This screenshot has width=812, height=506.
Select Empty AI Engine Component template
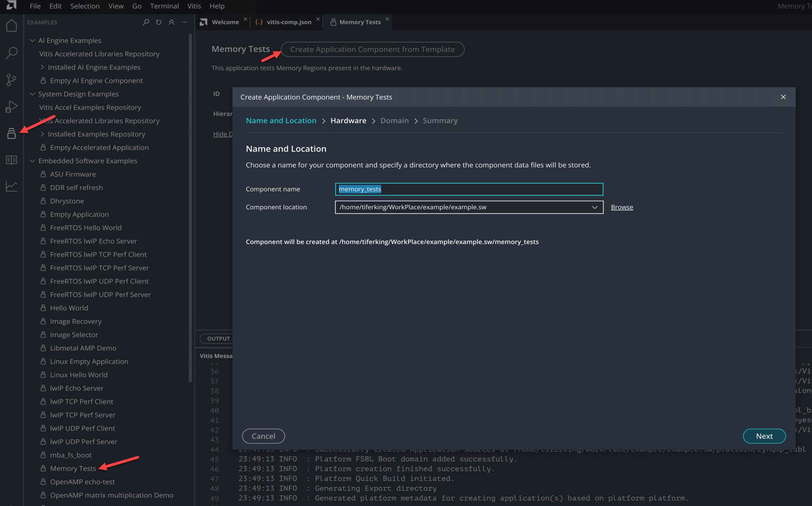tap(96, 81)
